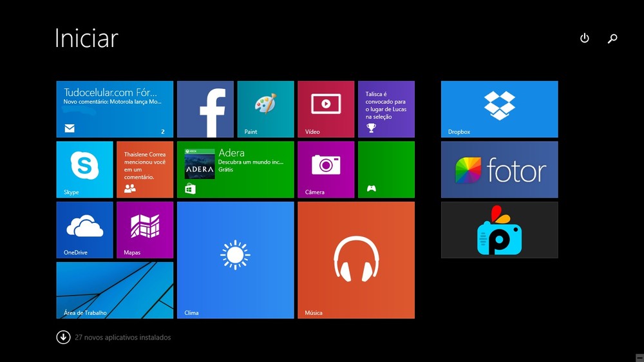Open the sports news tile about Talisca
644x362 pixels.
(386, 109)
